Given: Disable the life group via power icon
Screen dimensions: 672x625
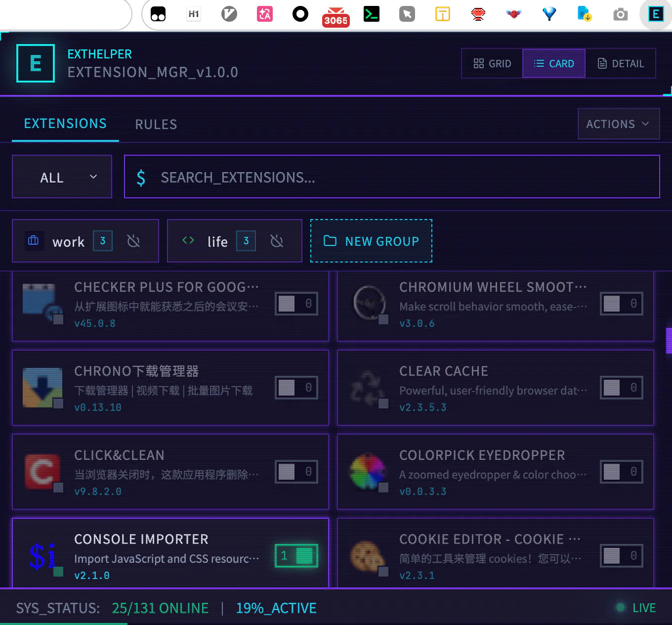Looking at the screenshot, I should [x=277, y=241].
